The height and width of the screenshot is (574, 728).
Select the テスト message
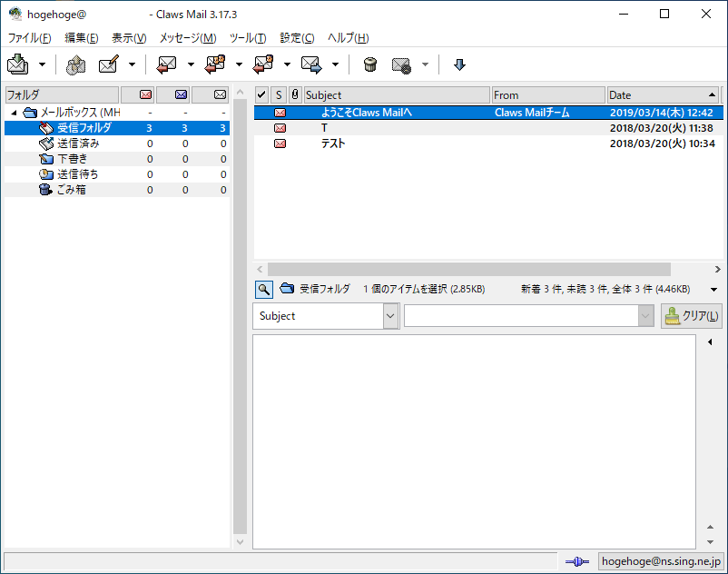[x=488, y=143]
